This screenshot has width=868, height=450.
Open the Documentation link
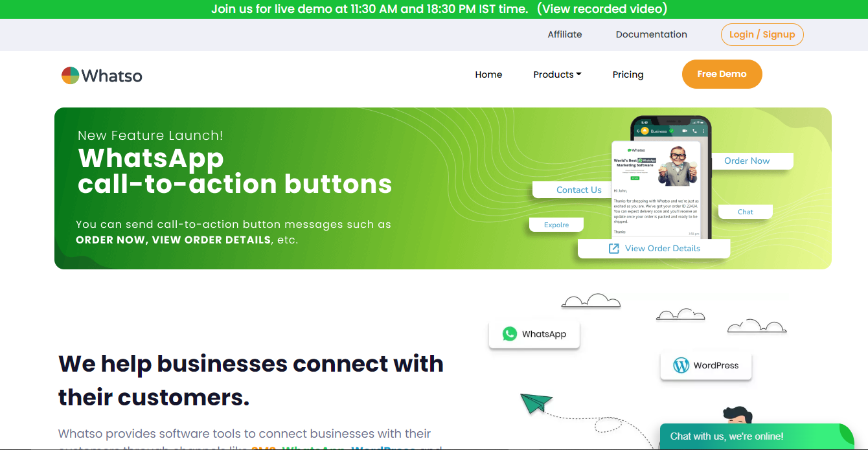651,34
